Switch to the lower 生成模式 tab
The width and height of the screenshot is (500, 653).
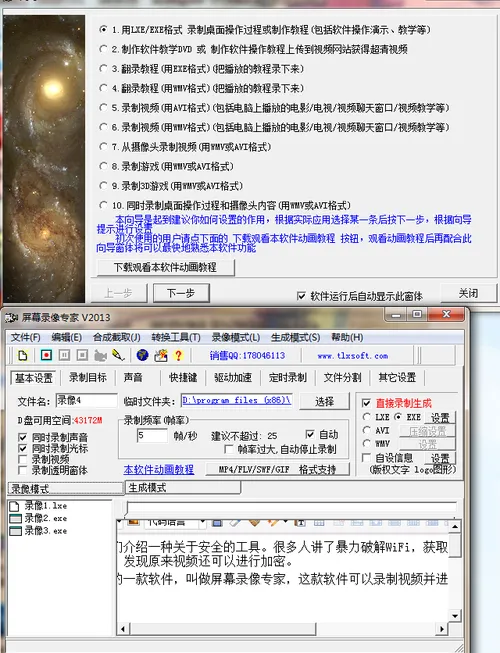click(x=183, y=487)
